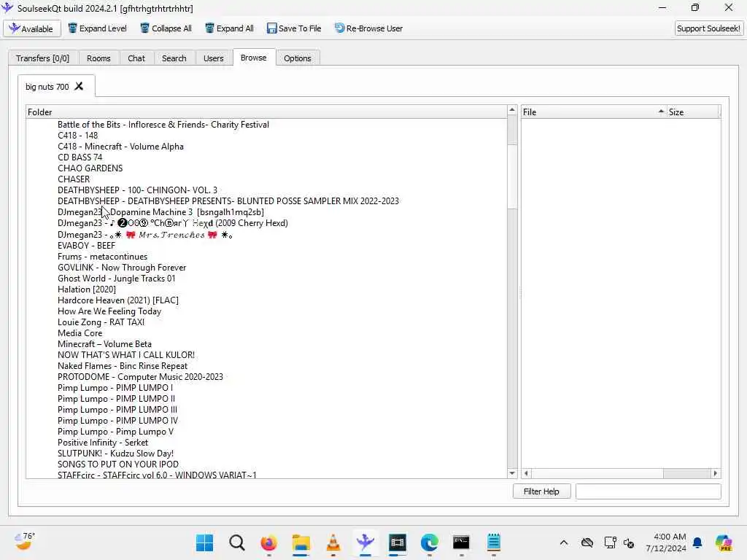Click the file list scroll left arrow

point(526,473)
